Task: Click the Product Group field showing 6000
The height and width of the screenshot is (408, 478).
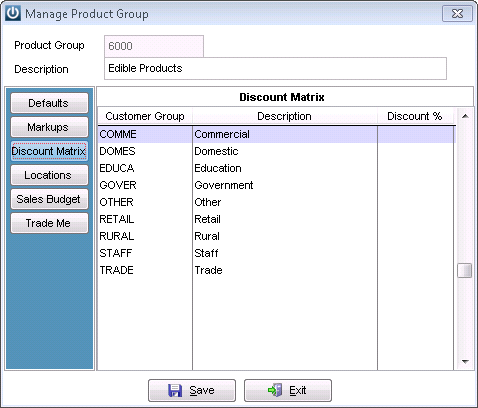Action: tap(154, 46)
